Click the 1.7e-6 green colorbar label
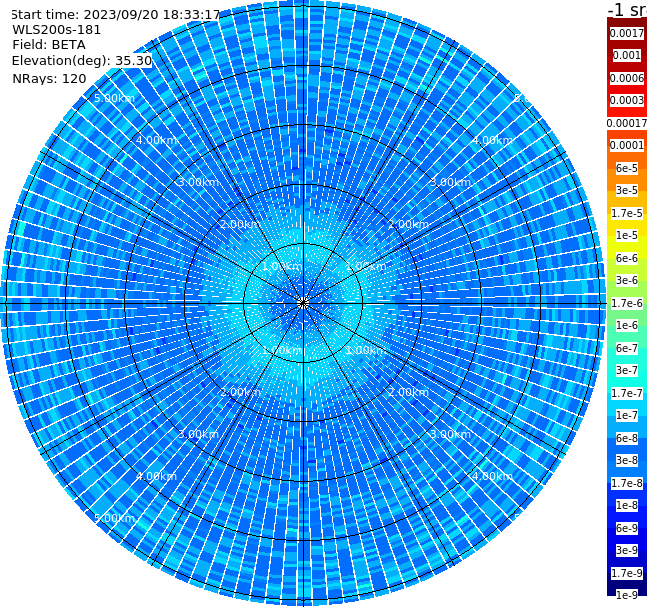 (x=626, y=303)
